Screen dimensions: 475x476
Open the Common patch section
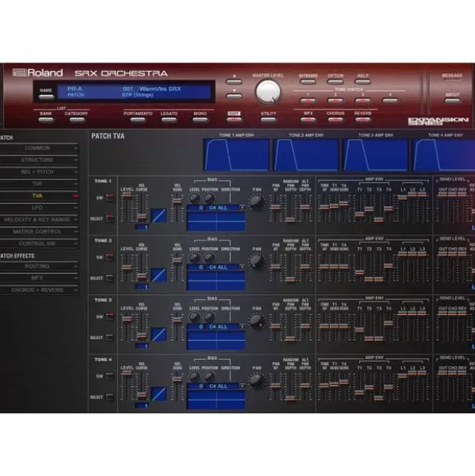39,148
